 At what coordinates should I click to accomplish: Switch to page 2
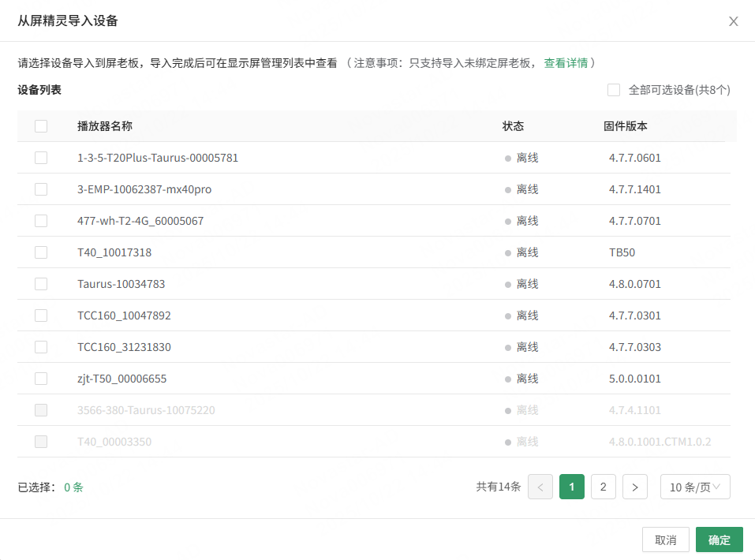coord(603,487)
